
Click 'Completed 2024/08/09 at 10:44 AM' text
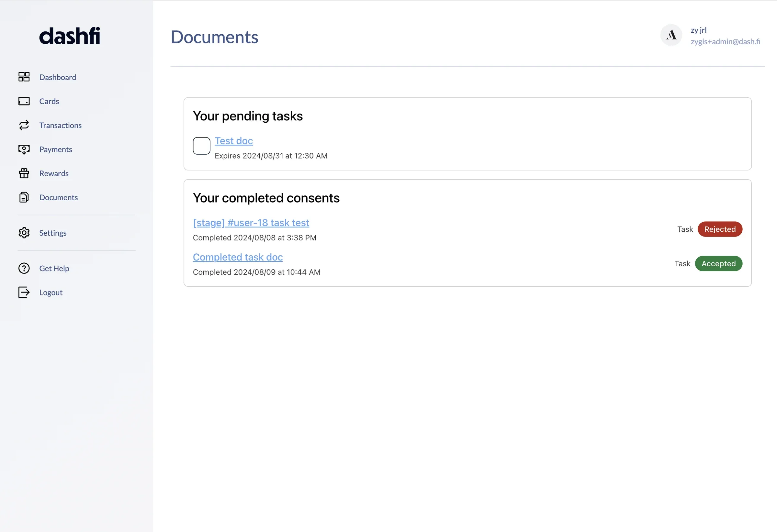(257, 272)
